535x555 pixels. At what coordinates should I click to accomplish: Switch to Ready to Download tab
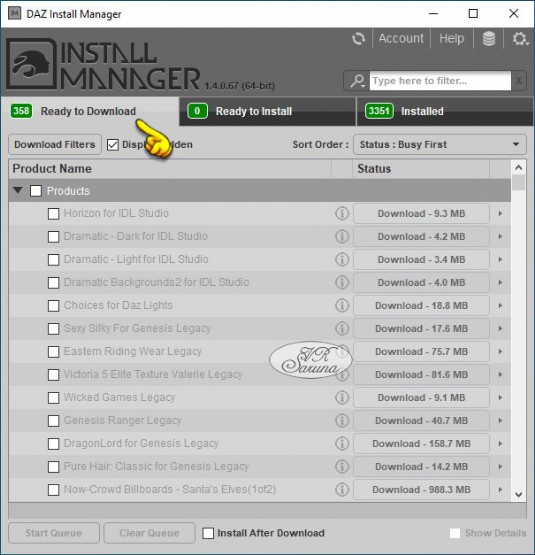[x=90, y=111]
